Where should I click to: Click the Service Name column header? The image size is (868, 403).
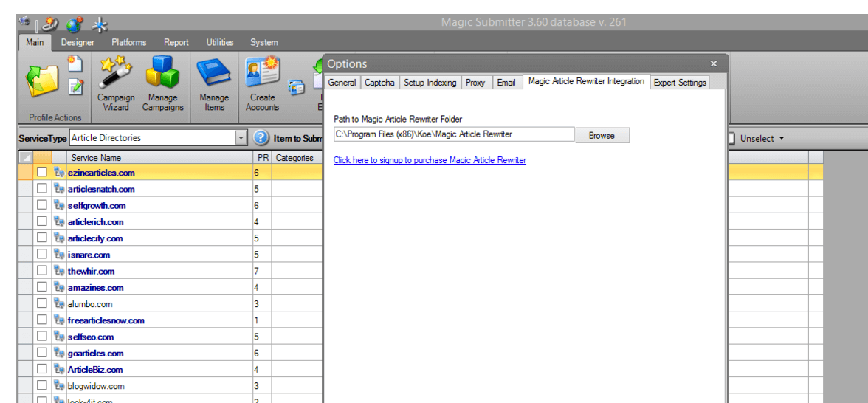[x=161, y=158]
